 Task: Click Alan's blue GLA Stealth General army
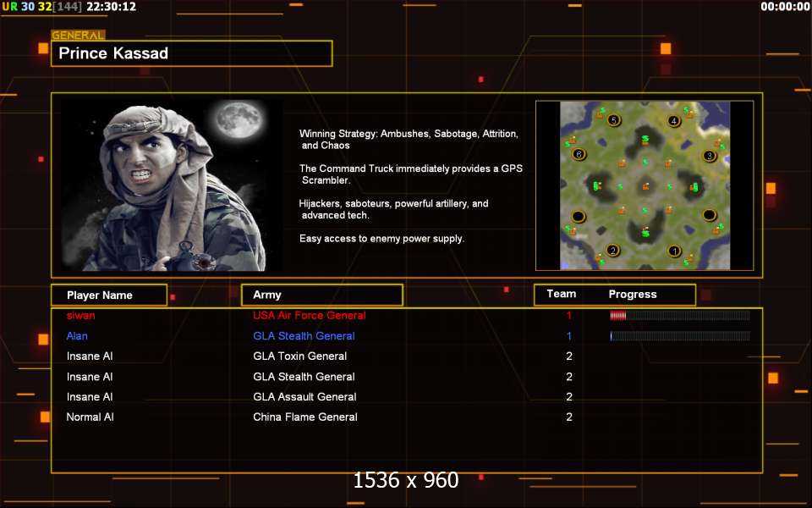pyautogui.click(x=304, y=336)
